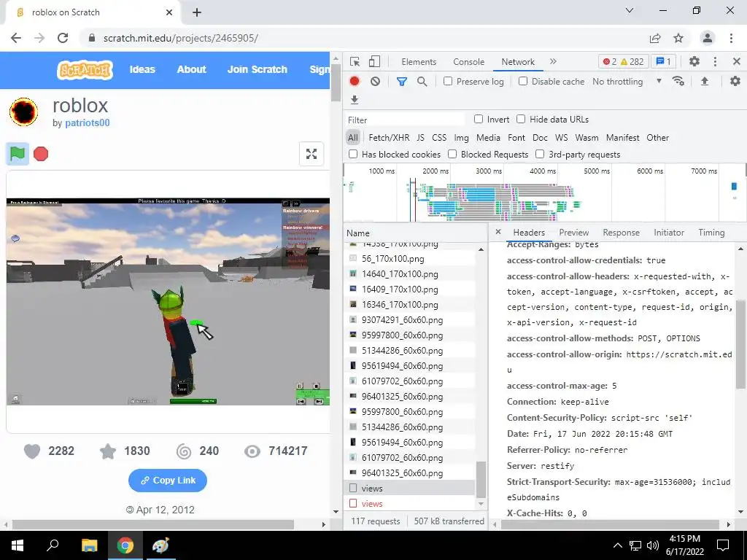Open the Timing tab
This screenshot has width=747, height=560.
(711, 233)
